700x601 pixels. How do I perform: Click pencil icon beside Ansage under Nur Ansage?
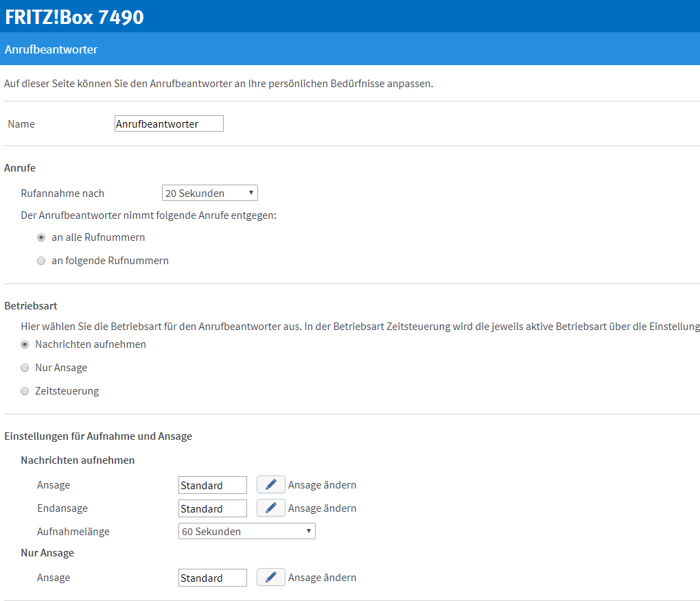[270, 578]
